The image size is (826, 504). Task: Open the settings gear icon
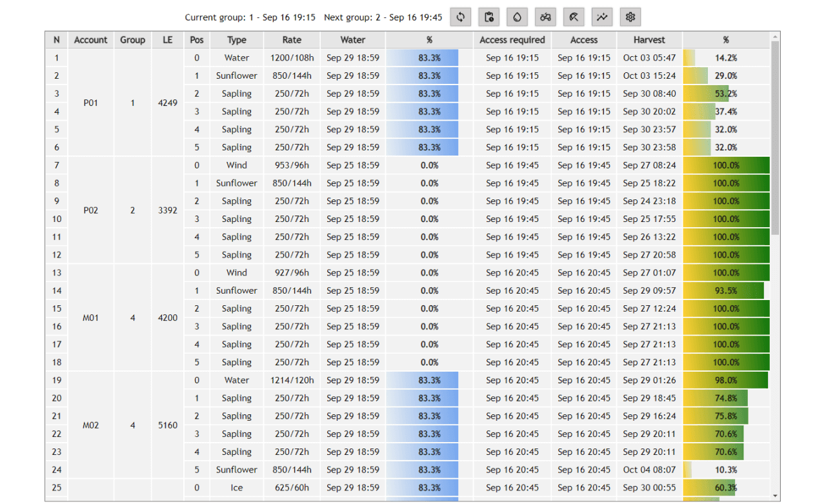click(630, 17)
